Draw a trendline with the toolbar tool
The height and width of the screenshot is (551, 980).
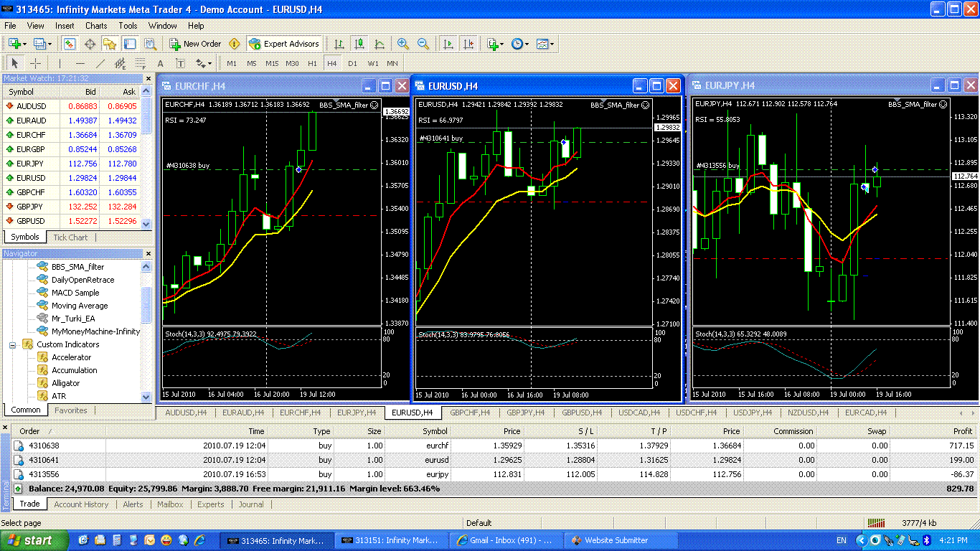(100, 63)
